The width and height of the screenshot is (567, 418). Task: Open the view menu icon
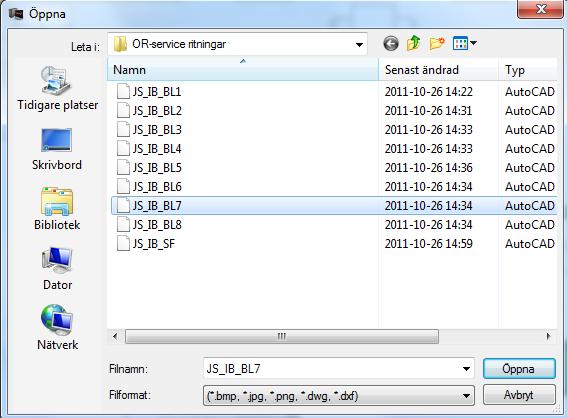465,43
